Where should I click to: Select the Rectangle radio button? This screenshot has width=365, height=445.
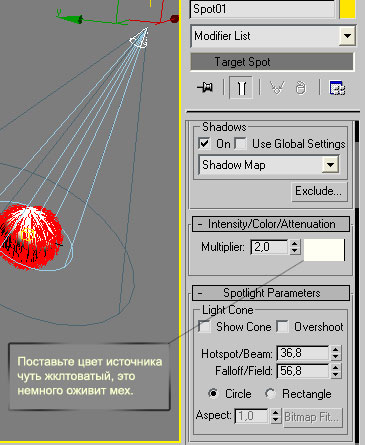[x=270, y=394]
